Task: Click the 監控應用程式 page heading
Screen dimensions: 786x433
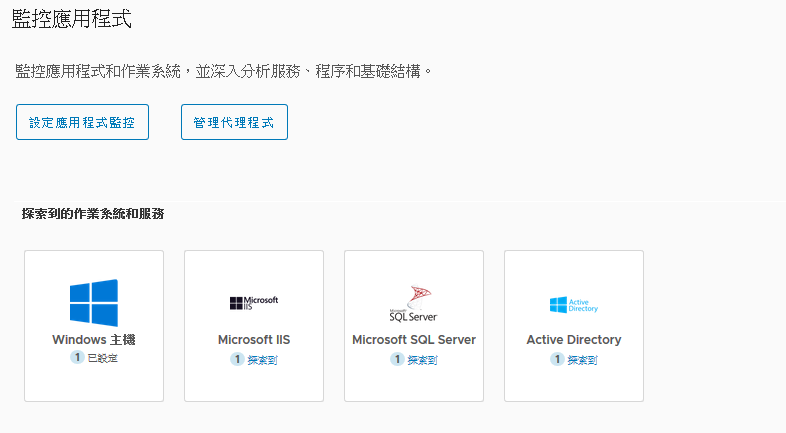Action: [71, 19]
